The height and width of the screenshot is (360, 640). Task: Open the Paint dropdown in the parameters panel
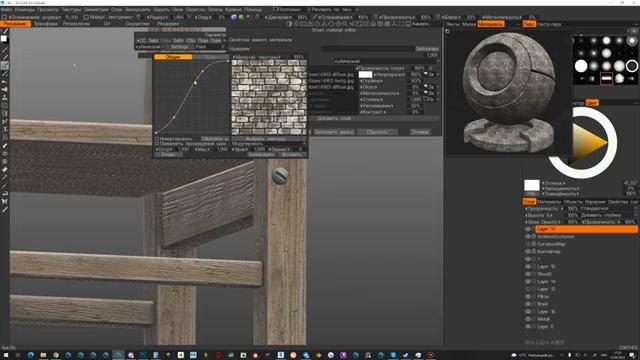[x=210, y=47]
